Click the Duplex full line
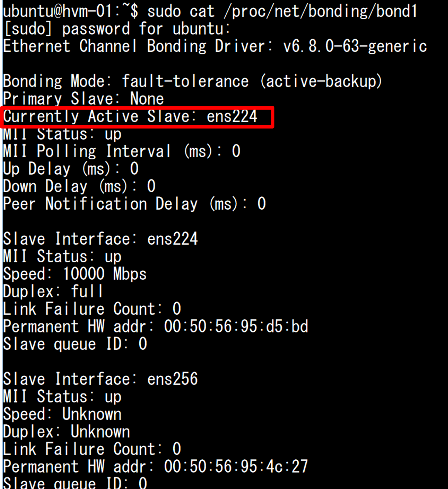The width and height of the screenshot is (448, 489). click(53, 291)
